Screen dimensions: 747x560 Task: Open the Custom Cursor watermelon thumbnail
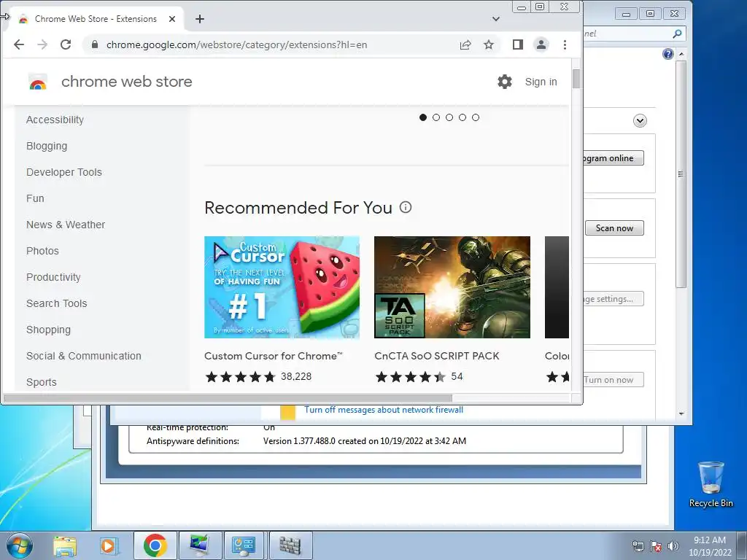click(282, 287)
